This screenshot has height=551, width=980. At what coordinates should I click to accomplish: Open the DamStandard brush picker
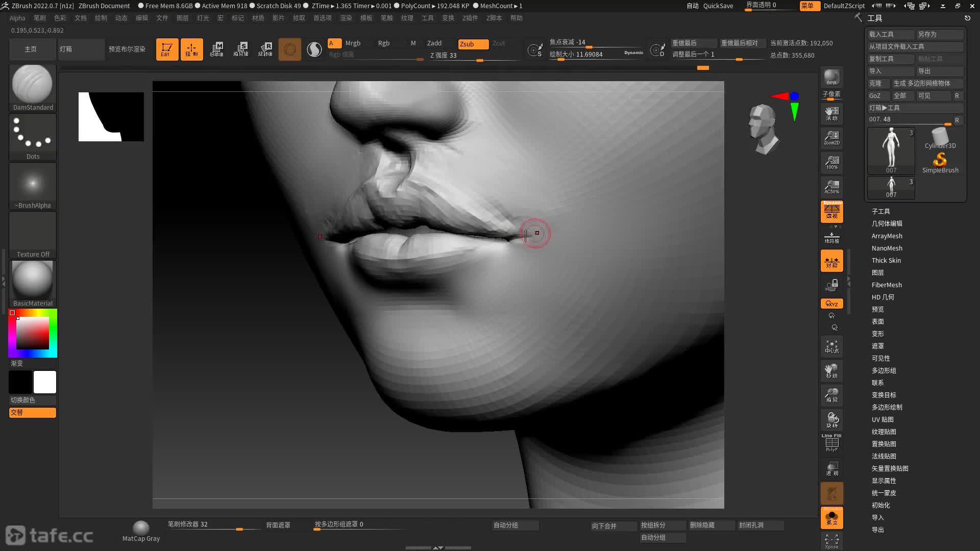[x=33, y=88]
